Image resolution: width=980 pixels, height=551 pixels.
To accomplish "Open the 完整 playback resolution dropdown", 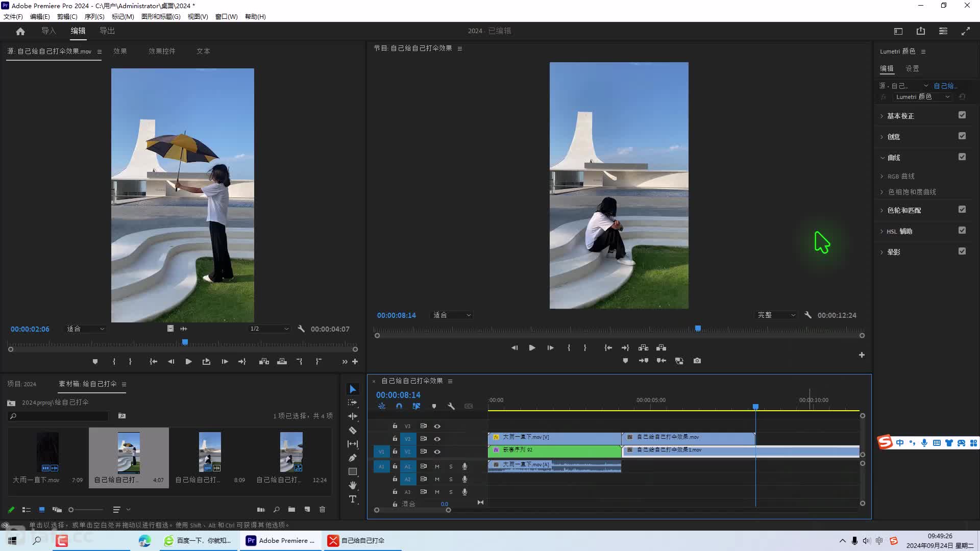I will point(776,315).
